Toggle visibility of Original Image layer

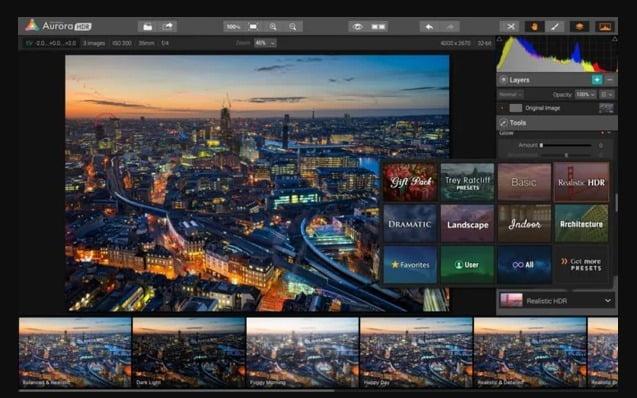point(502,108)
